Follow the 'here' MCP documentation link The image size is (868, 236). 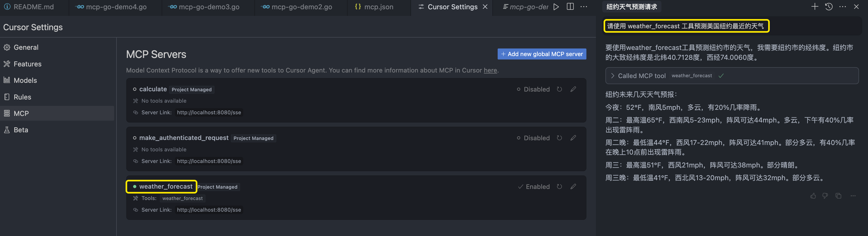(x=490, y=70)
